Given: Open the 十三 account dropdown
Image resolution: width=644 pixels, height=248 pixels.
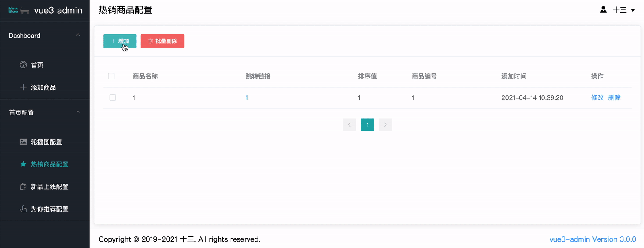Looking at the screenshot, I should (622, 9).
